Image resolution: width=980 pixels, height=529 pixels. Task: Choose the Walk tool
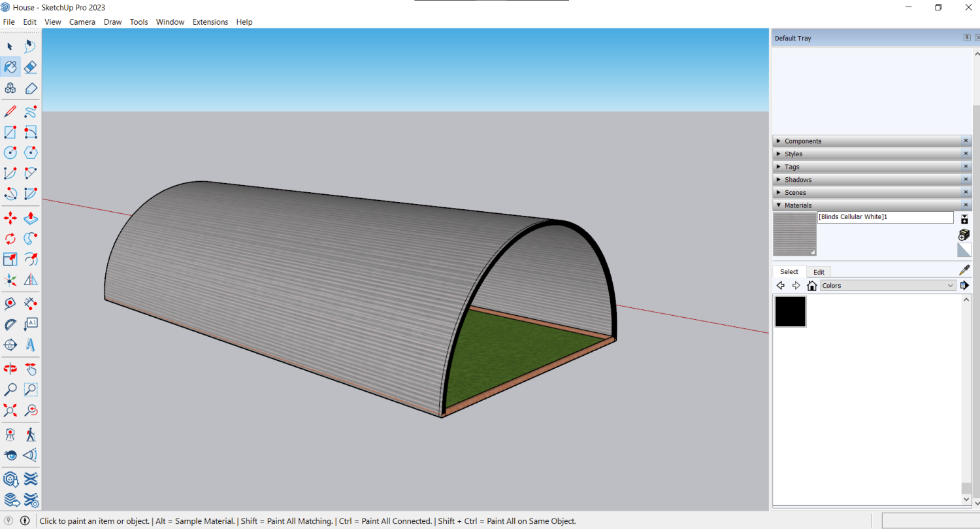pyautogui.click(x=30, y=434)
